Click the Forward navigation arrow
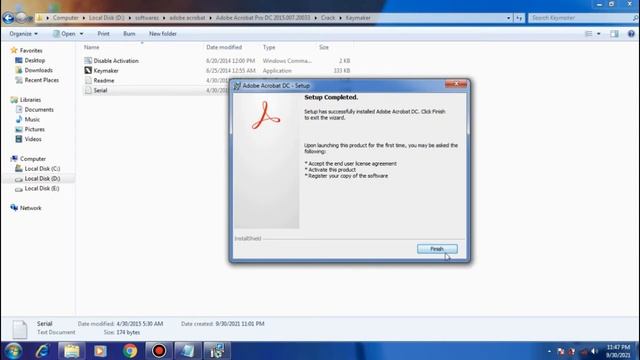Image resolution: width=640 pixels, height=360 pixels. 22,18
